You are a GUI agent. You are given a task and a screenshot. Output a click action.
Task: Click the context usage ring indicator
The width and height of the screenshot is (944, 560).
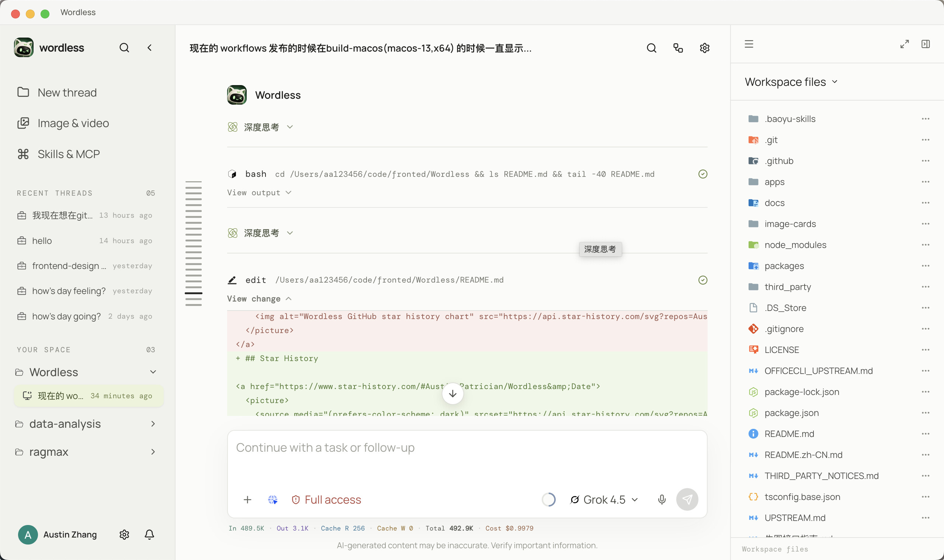pos(549,500)
